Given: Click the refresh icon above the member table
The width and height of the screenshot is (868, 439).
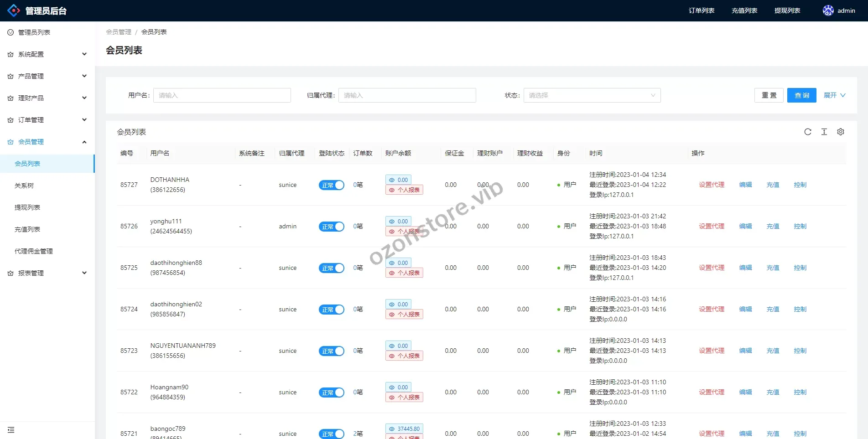Looking at the screenshot, I should 808,132.
